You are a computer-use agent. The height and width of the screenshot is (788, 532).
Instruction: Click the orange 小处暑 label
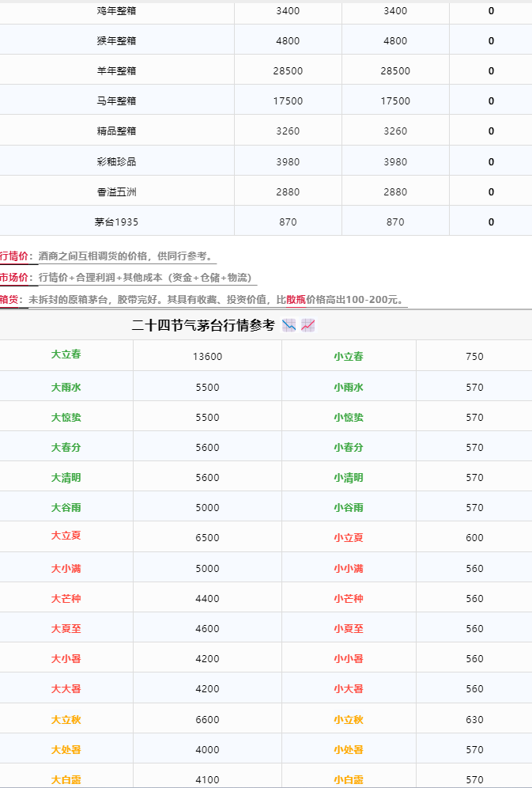click(x=349, y=750)
